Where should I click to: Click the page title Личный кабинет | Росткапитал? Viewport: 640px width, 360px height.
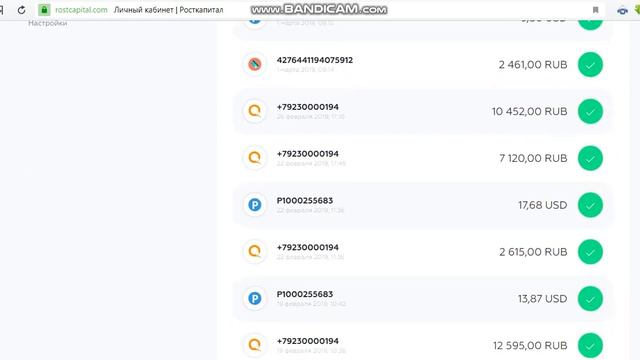[169, 10]
